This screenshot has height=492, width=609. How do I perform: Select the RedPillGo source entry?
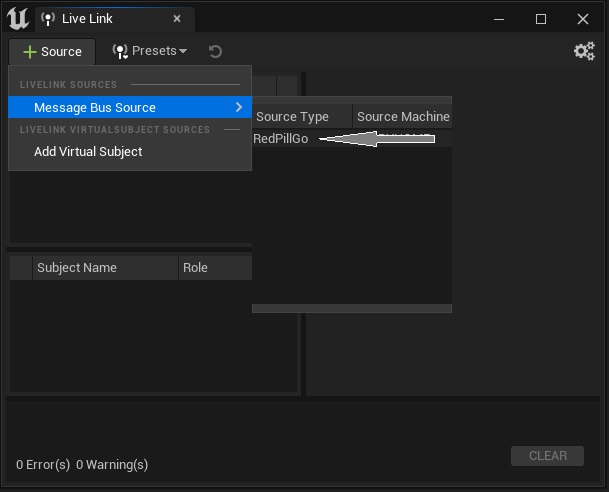(x=281, y=139)
